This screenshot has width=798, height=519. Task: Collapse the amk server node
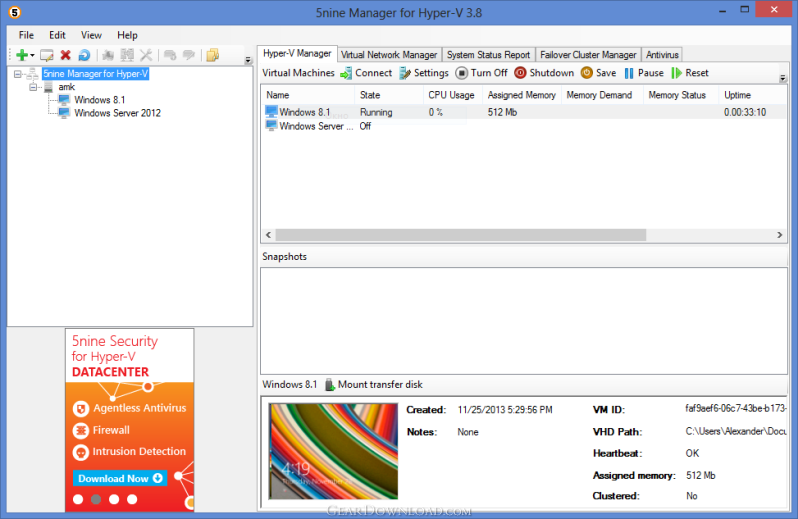(33, 87)
